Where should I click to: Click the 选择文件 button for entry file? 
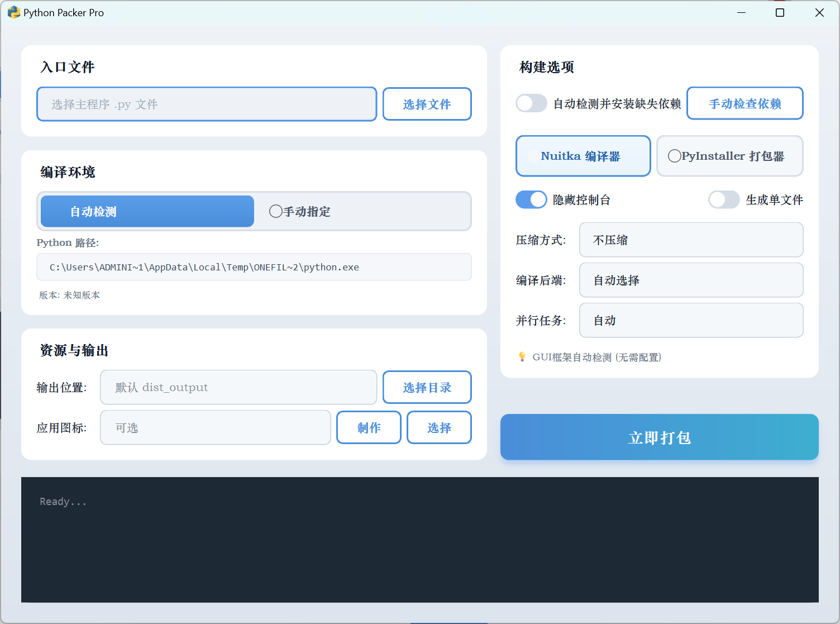coord(427,104)
